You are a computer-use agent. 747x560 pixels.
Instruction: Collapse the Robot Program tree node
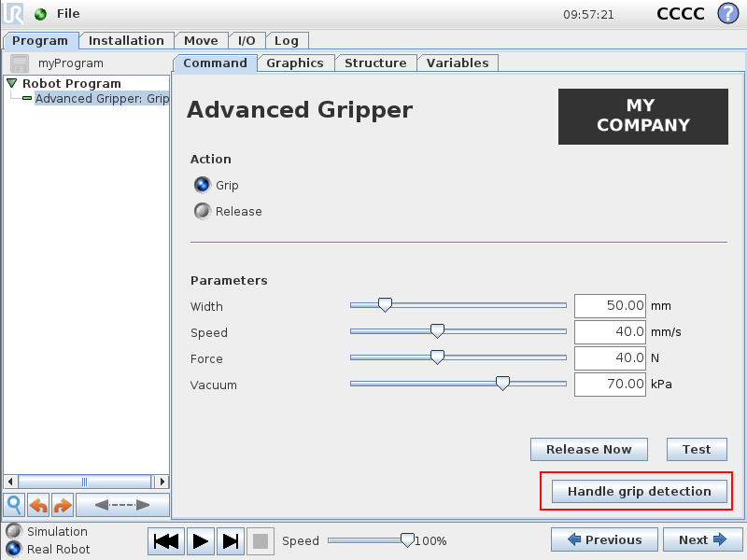pos(12,84)
